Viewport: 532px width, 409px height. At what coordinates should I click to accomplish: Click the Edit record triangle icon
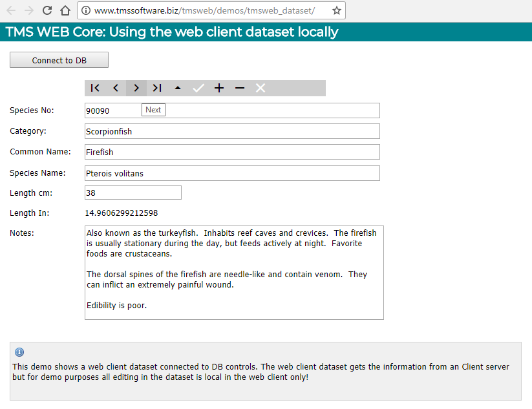[178, 88]
